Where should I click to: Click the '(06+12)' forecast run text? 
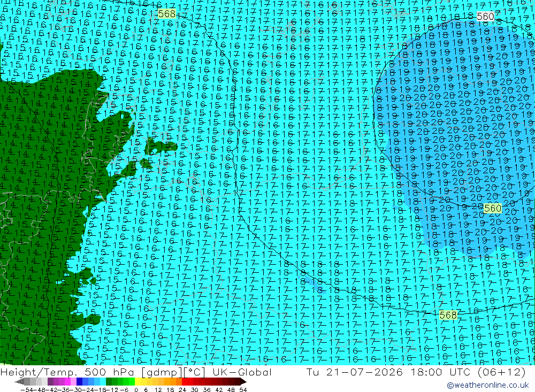pos(502,372)
